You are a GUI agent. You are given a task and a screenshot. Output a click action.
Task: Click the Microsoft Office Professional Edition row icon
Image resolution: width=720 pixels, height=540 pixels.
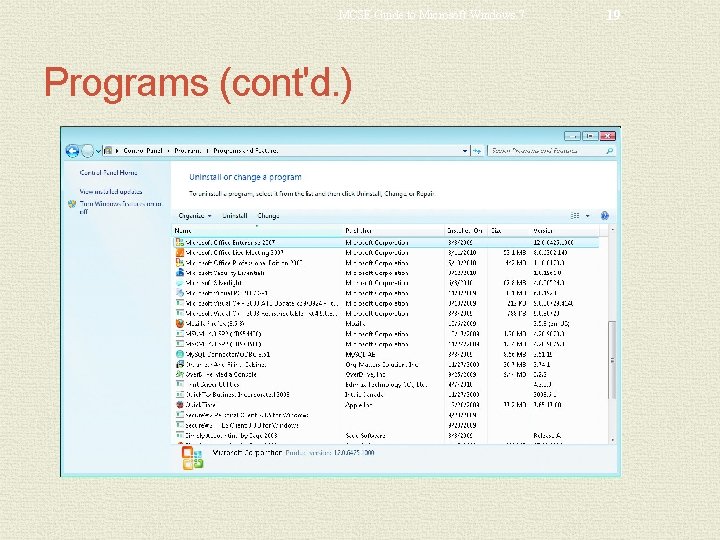[180, 263]
